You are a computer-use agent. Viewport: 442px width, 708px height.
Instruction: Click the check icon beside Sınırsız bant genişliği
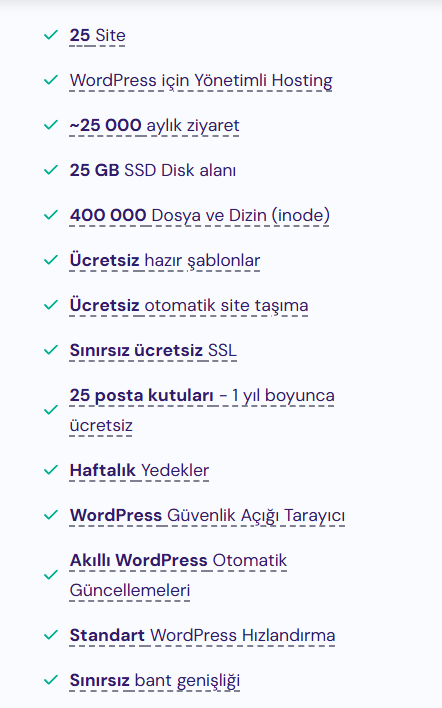[x=51, y=680]
